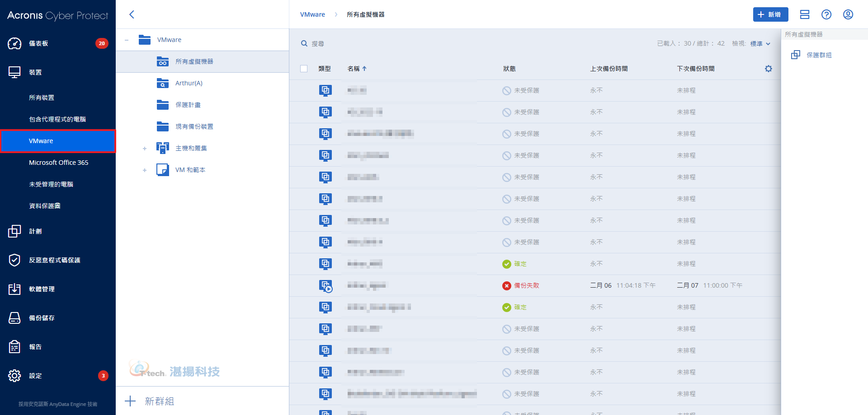The height and width of the screenshot is (415, 868).
Task: Open the 儀表板 dashboard icon
Action: (14, 43)
